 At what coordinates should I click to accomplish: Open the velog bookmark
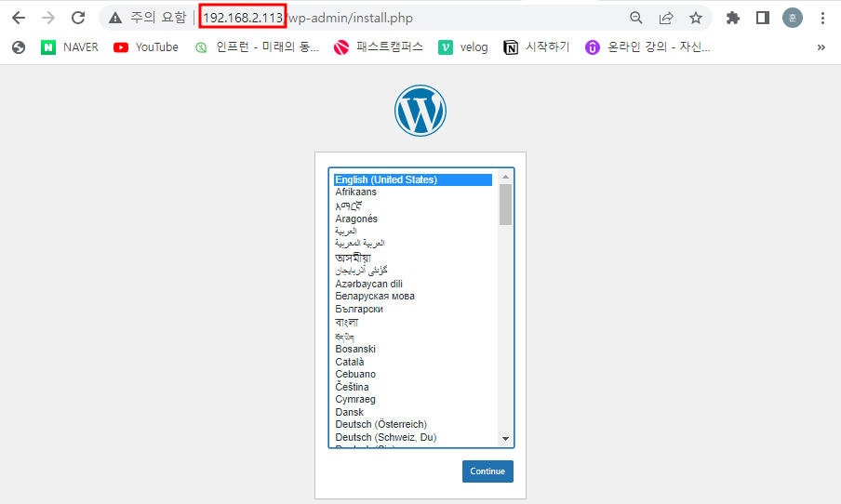463,47
